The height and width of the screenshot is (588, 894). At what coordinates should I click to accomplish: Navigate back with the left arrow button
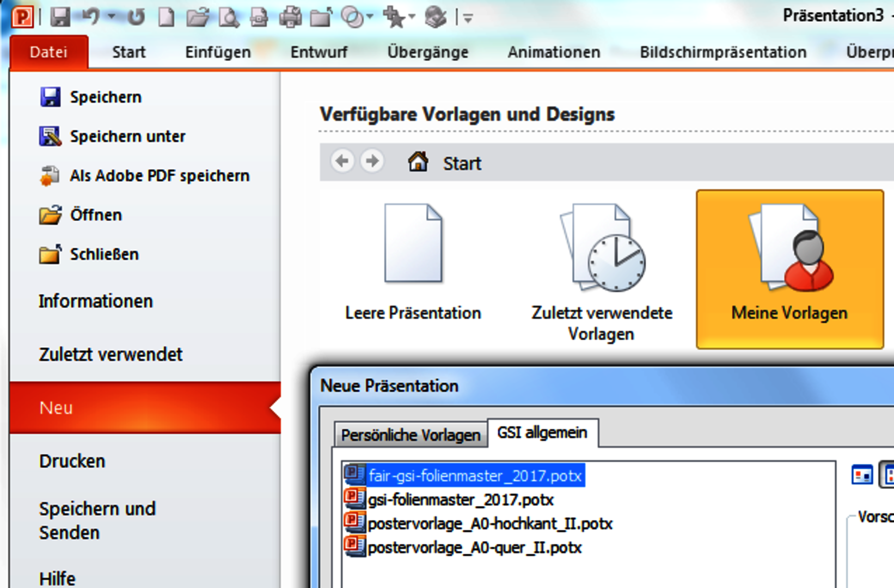pyautogui.click(x=342, y=161)
